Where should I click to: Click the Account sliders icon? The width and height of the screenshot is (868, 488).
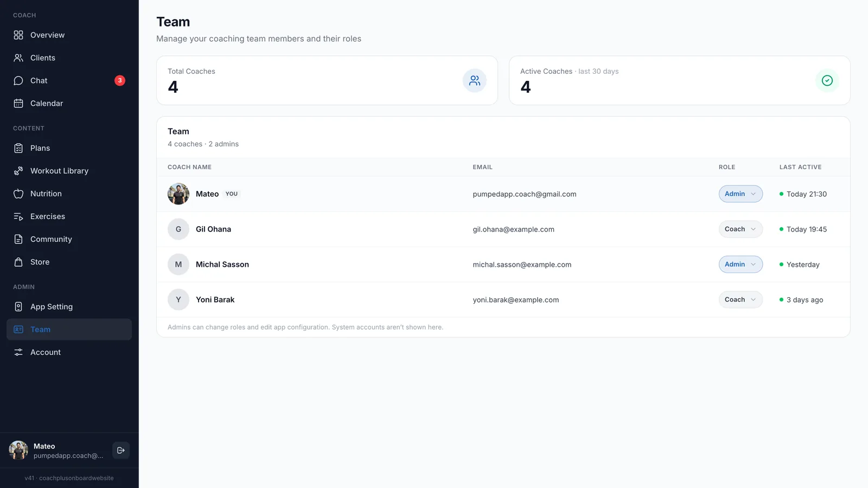coord(18,352)
